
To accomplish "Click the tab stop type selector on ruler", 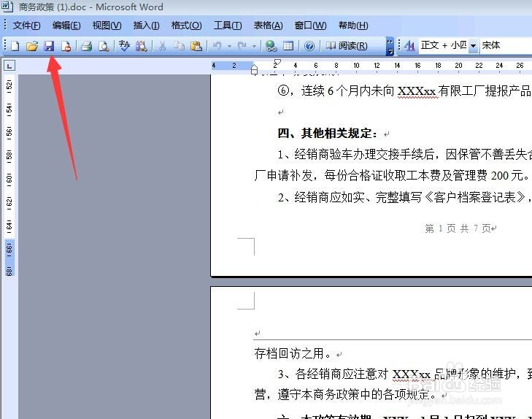I will (x=9, y=66).
